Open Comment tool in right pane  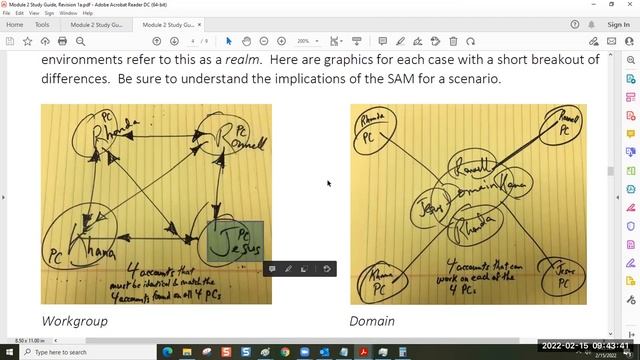[x=631, y=134]
